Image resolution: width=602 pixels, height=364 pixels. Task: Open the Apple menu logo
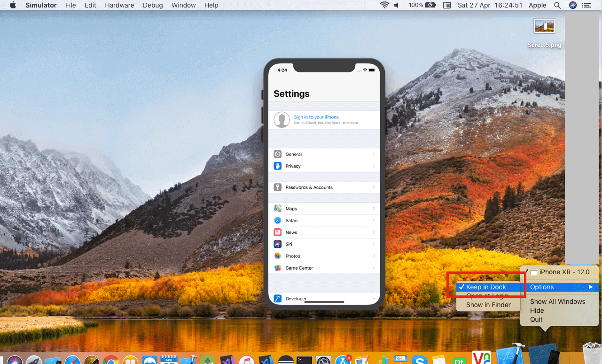tap(13, 5)
